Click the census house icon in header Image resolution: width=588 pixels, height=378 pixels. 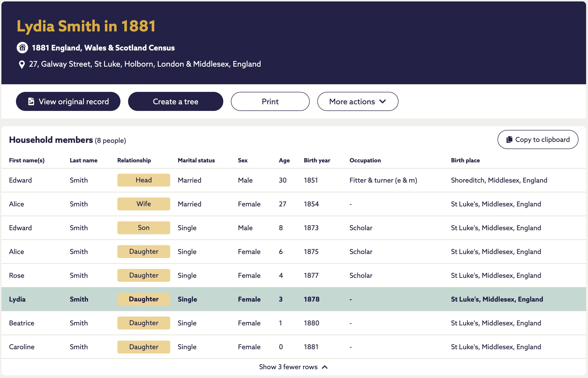pos(22,48)
